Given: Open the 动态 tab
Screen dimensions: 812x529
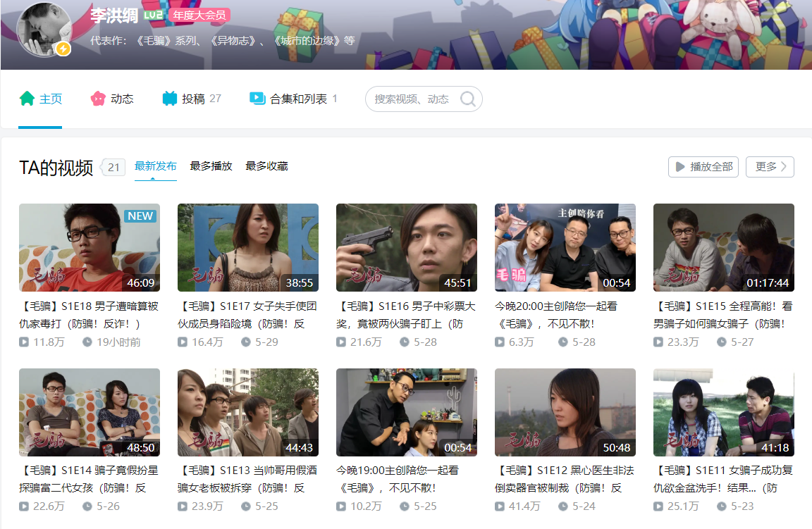Looking at the screenshot, I should point(112,99).
